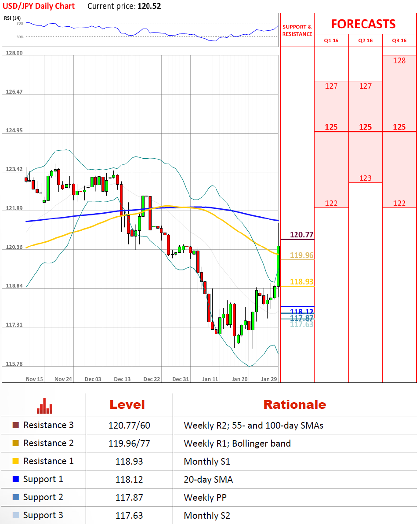The image size is (420, 524).
Task: Click the Resistance 3 dark red swatch
Action: pos(16,425)
